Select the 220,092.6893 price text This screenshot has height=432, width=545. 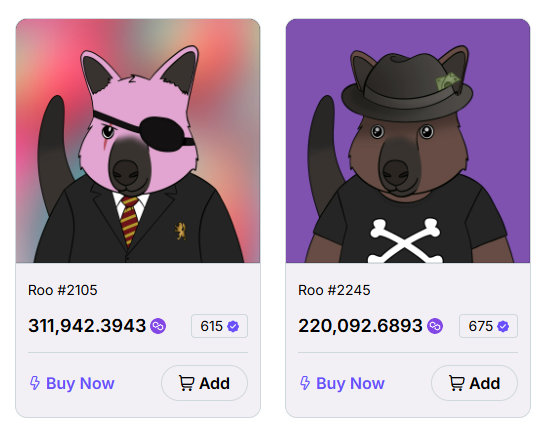[360, 326]
